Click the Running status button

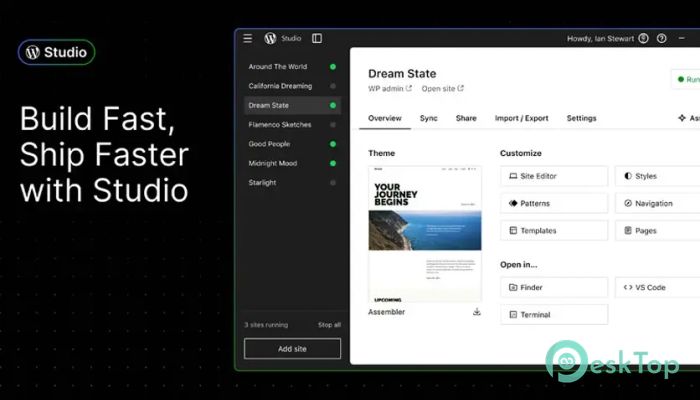point(686,79)
